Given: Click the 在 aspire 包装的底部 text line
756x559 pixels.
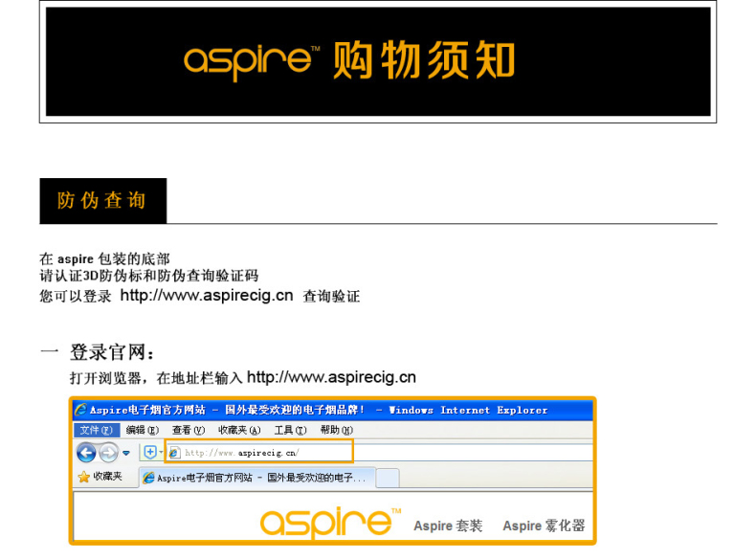Looking at the screenshot, I should click(x=104, y=259).
